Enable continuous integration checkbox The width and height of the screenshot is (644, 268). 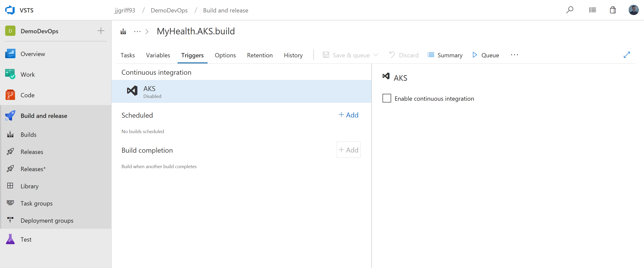tap(386, 98)
